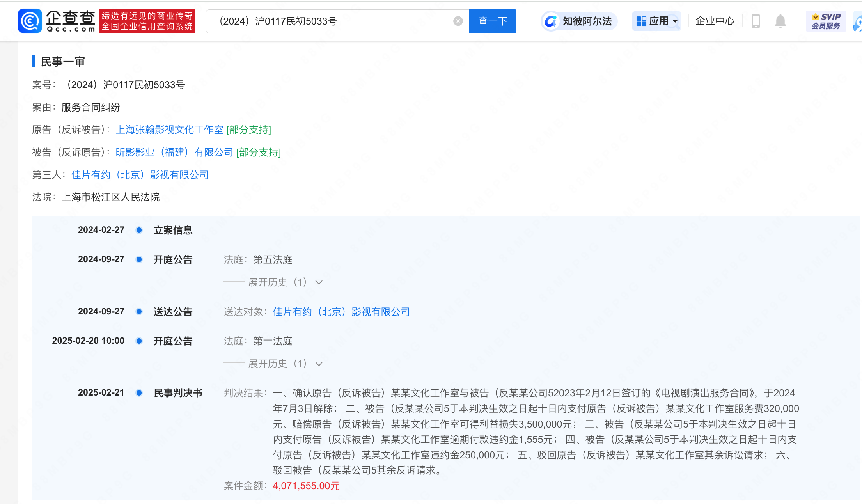Select the 2024-02-27 立案信息 timeline dot
Viewport: 862px width, 504px height.
(x=139, y=230)
